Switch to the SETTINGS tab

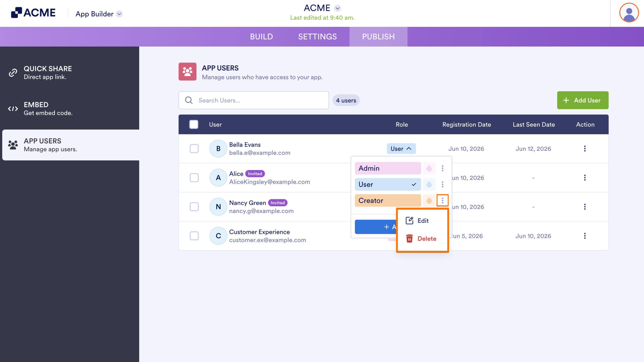317,37
